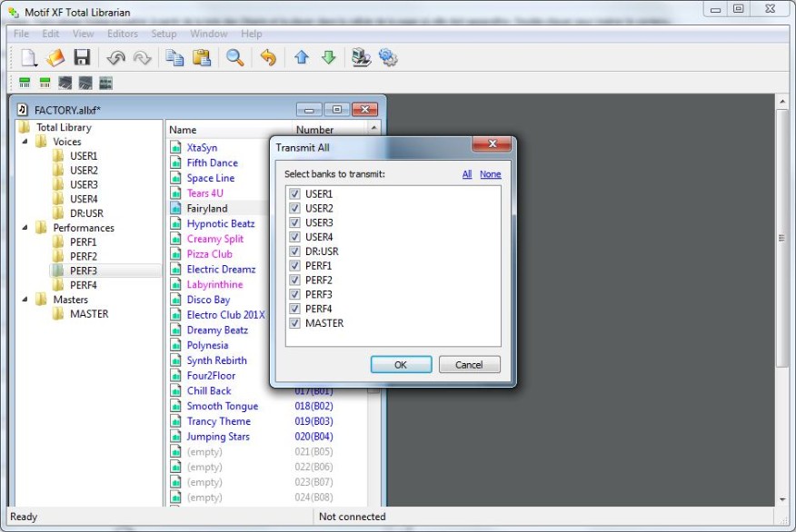This screenshot has width=796, height=532.
Task: Click the main window scrollbar up arrow
Action: [x=782, y=102]
